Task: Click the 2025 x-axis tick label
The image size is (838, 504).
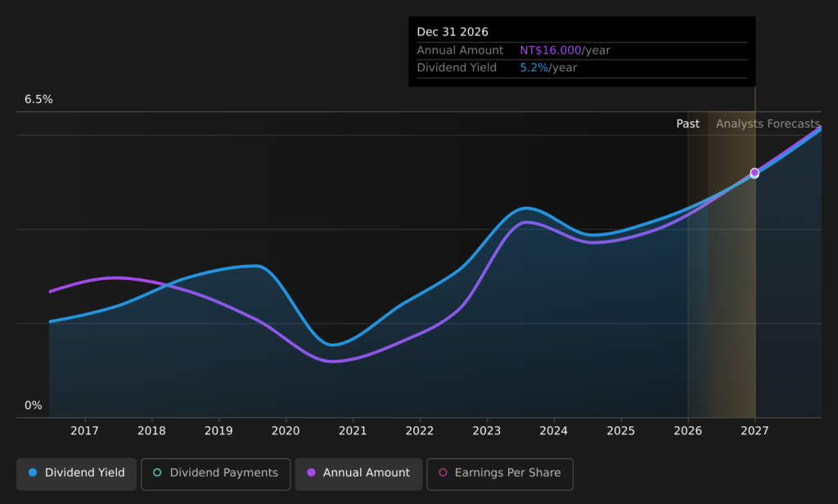Action: coord(621,430)
